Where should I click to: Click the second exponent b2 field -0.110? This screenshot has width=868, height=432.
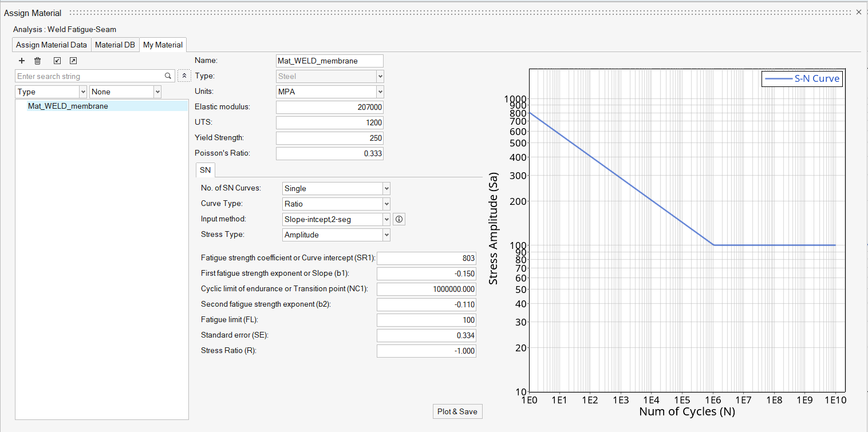click(x=427, y=304)
